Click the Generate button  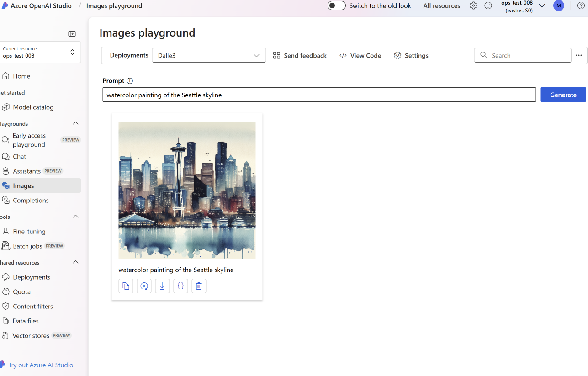(563, 95)
